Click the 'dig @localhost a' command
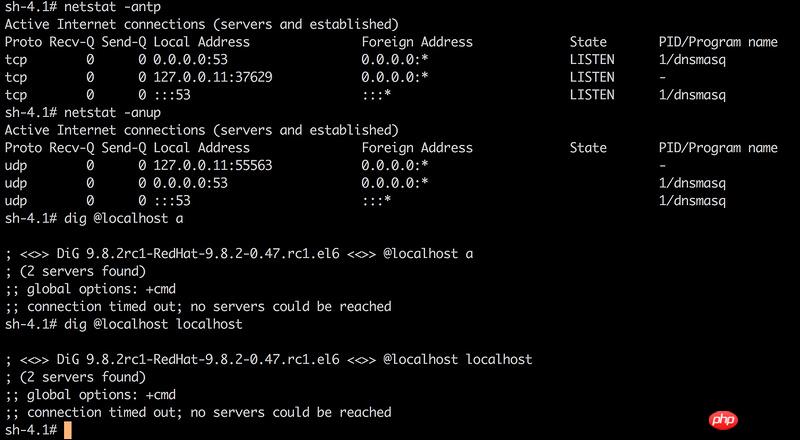800x440 pixels. point(123,218)
